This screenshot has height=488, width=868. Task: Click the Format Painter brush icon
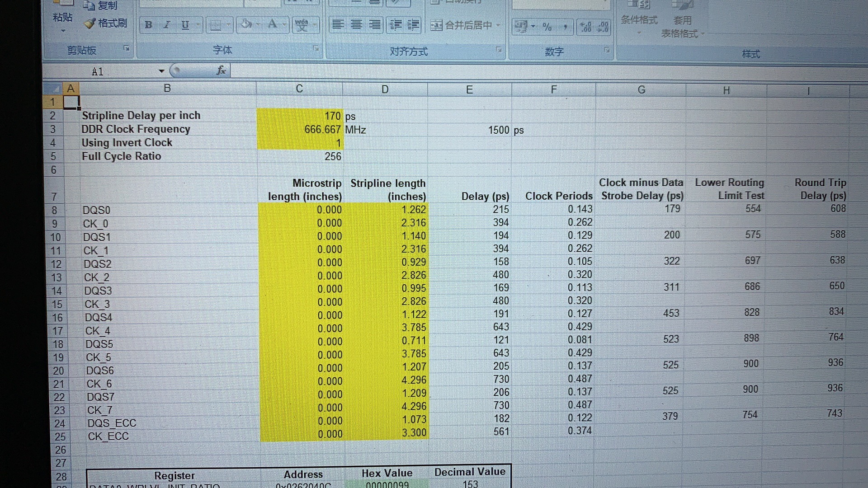pos(90,23)
